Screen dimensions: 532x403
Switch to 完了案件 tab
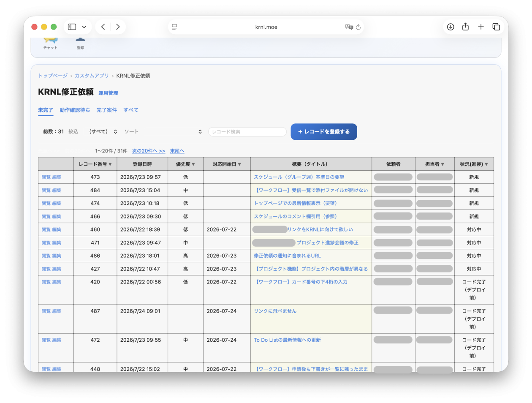click(106, 110)
